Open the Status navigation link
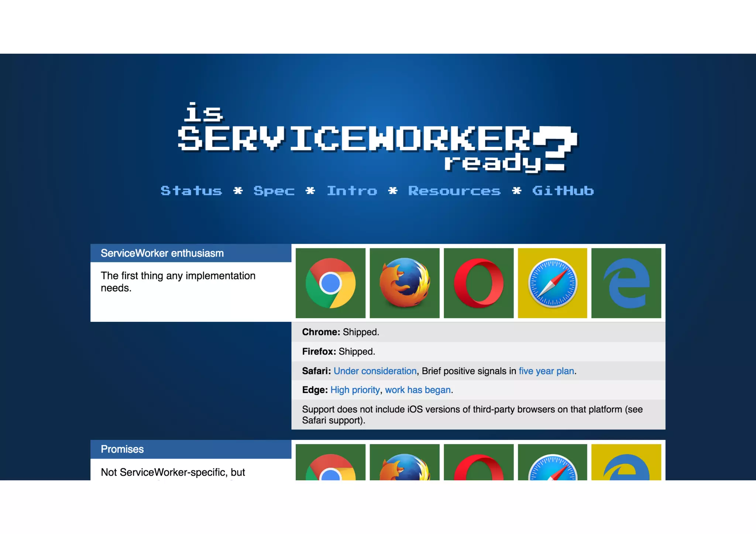 tap(191, 191)
